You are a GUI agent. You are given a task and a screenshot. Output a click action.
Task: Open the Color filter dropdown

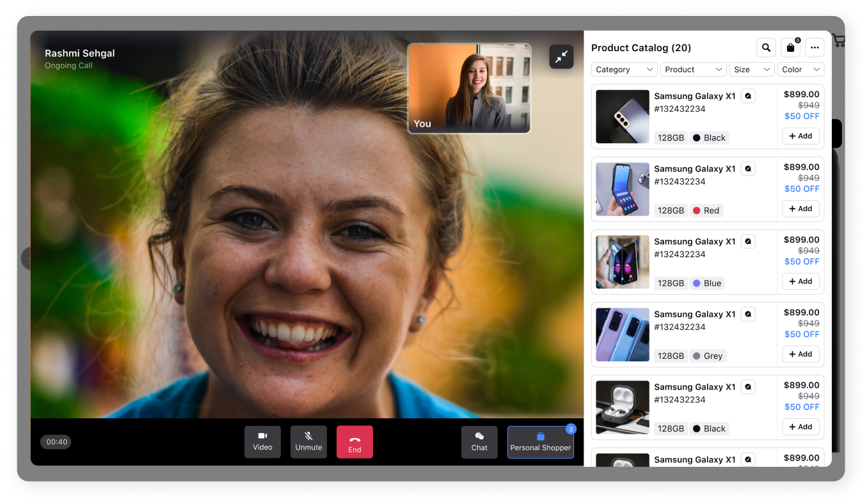[800, 70]
